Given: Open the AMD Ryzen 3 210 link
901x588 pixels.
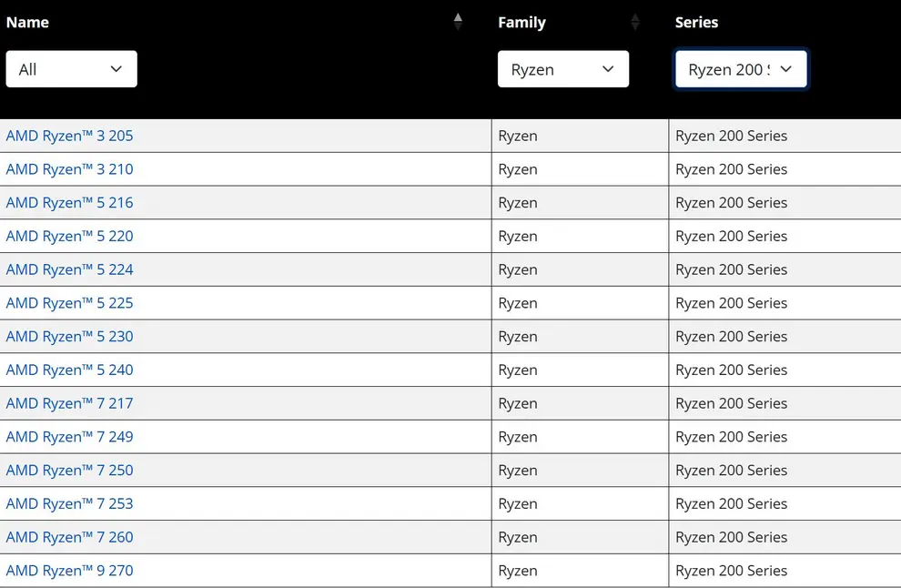Looking at the screenshot, I should [x=69, y=169].
